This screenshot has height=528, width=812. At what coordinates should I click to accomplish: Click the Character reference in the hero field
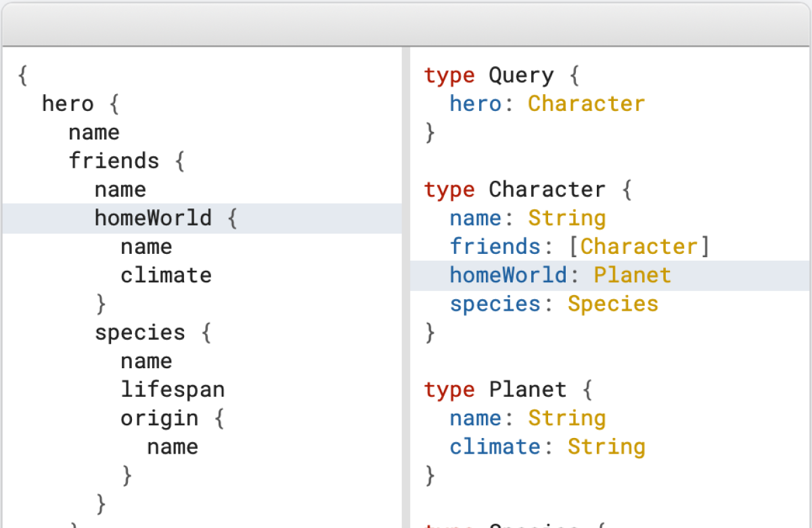586,103
